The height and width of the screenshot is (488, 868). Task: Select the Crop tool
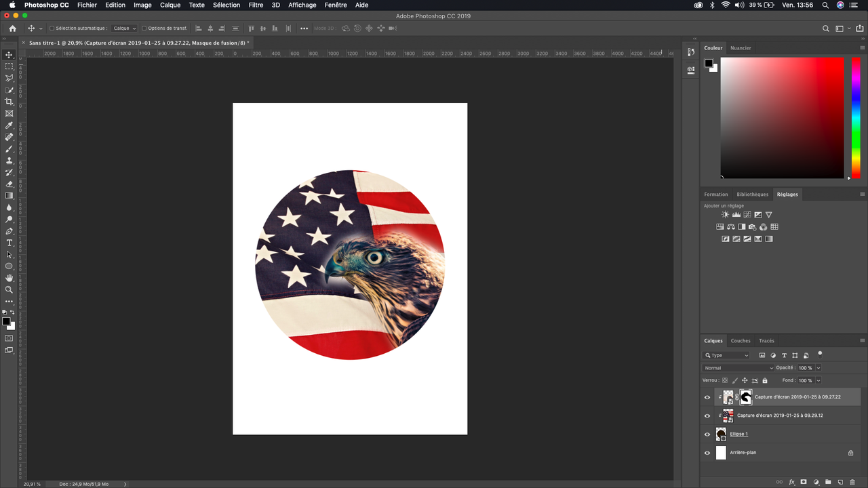coord(9,102)
